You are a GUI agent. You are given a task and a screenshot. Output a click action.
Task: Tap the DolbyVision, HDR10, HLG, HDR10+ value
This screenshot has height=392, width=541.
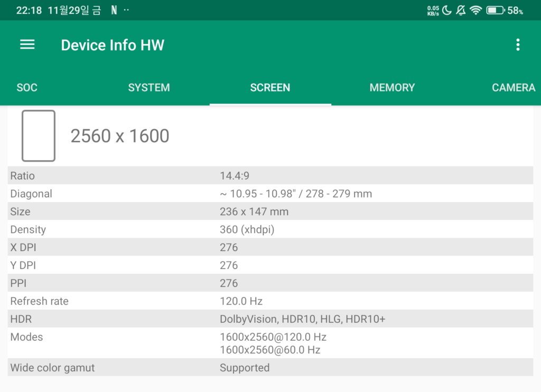[x=303, y=319]
